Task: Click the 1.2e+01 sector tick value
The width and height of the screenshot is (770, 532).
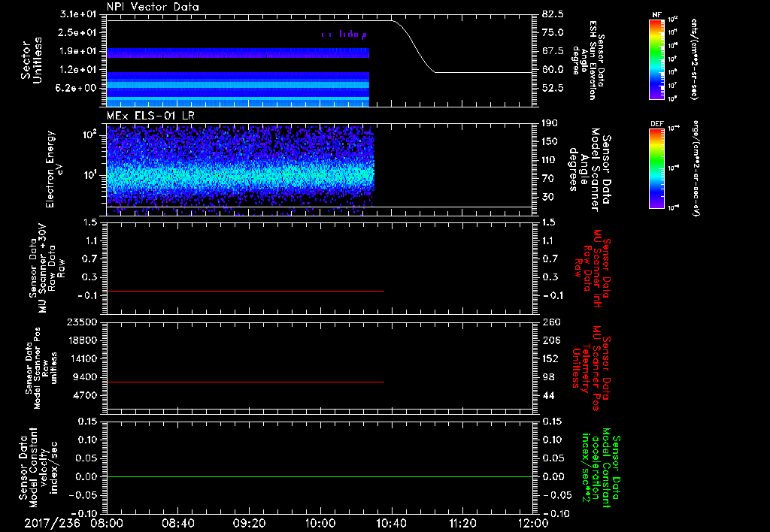Action: click(78, 70)
